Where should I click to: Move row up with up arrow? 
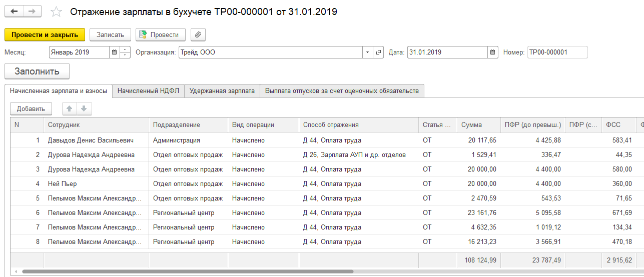coord(70,108)
